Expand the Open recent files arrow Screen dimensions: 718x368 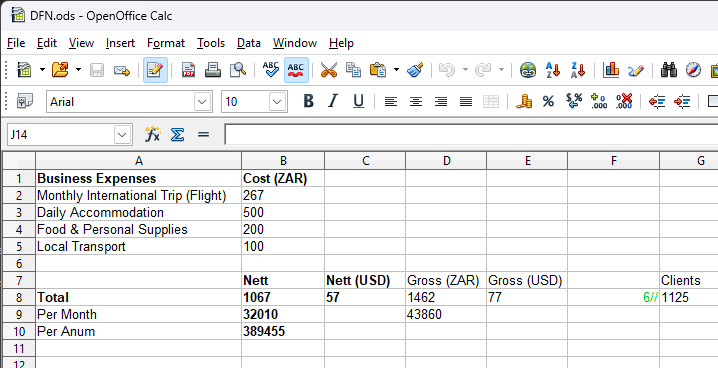click(78, 70)
